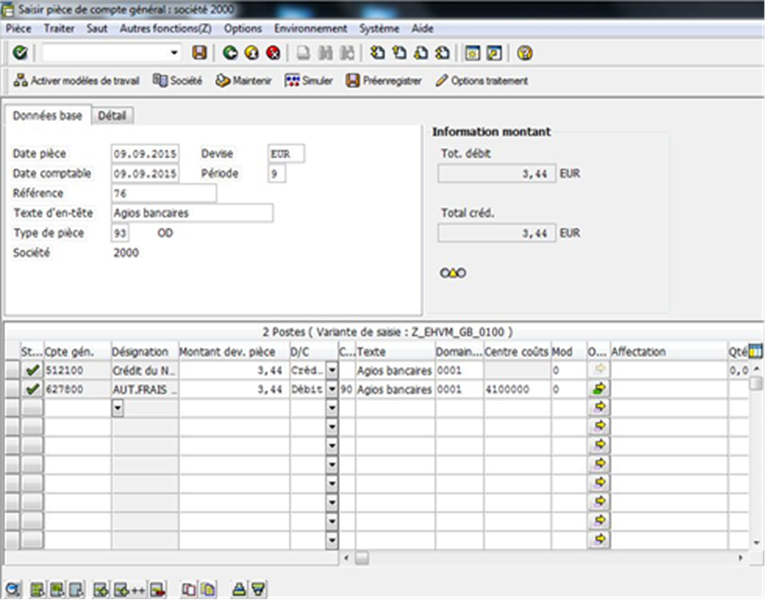Click the yellow Exit icon
This screenshot has width=769, height=602.
coord(252,52)
